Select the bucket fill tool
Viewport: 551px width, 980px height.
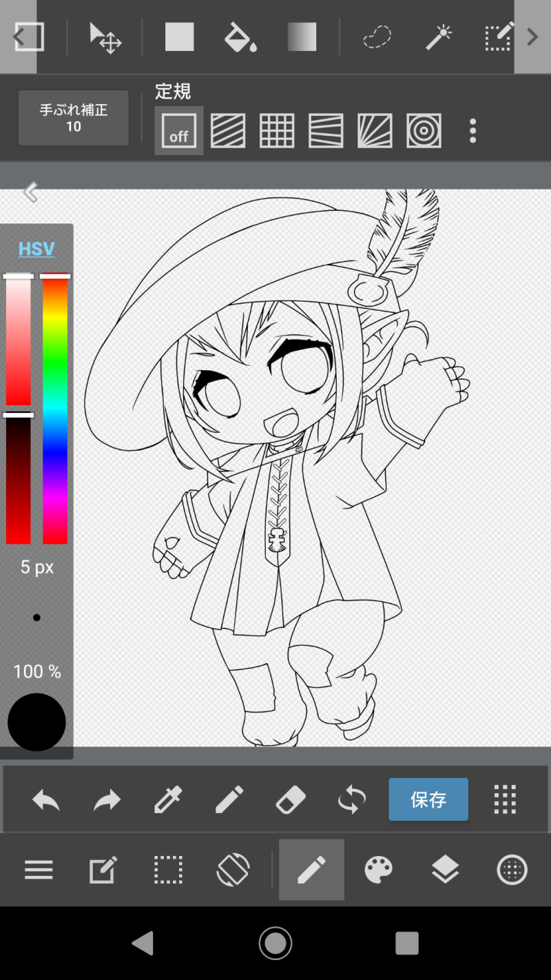click(240, 37)
